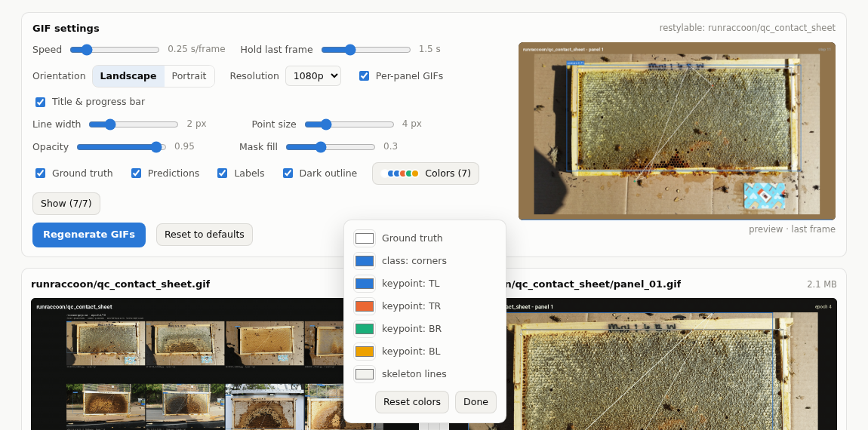The height and width of the screenshot is (430, 868).
Task: Adjust the Mask fill slider
Action: (331, 147)
